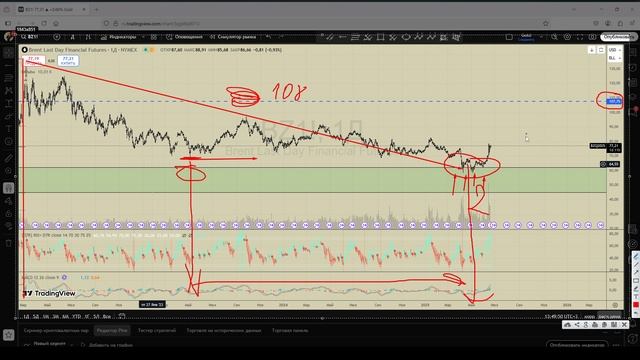The width and height of the screenshot is (640, 360).
Task: Open the go-to-date calendar icon
Action: click(122, 316)
